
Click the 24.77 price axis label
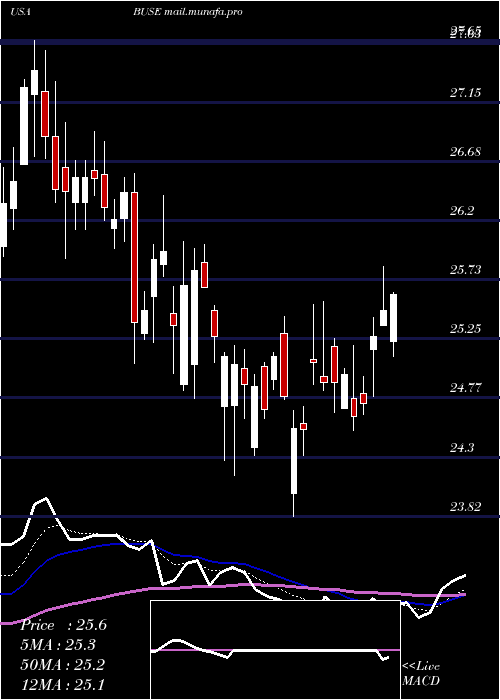[465, 388]
